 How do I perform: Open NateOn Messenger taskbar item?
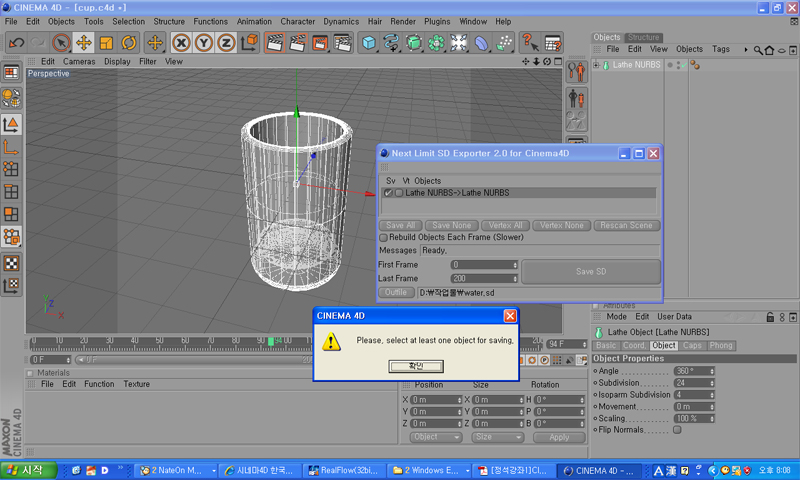pos(177,470)
